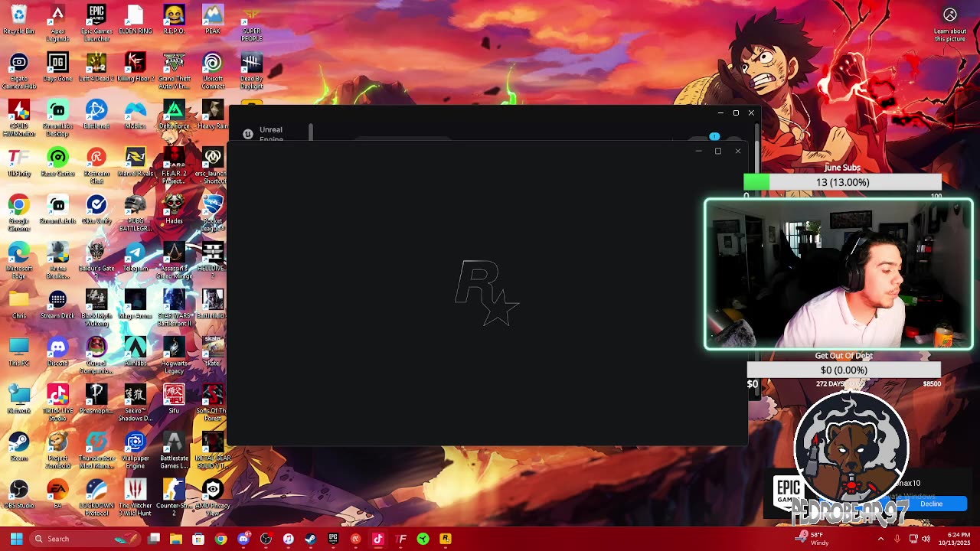Click the taskbar Search box
This screenshot has height=551, width=980.
pyautogui.click(x=86, y=539)
